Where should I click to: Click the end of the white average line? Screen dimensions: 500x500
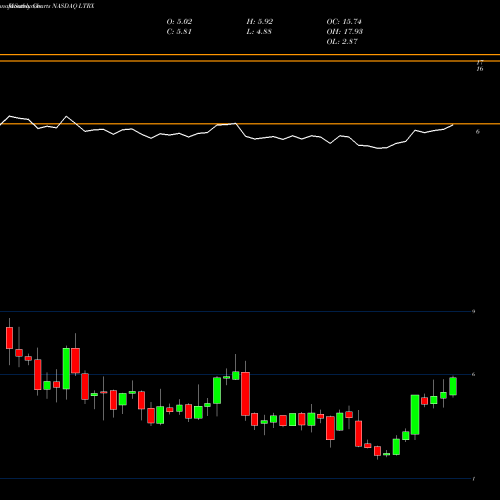coord(453,125)
